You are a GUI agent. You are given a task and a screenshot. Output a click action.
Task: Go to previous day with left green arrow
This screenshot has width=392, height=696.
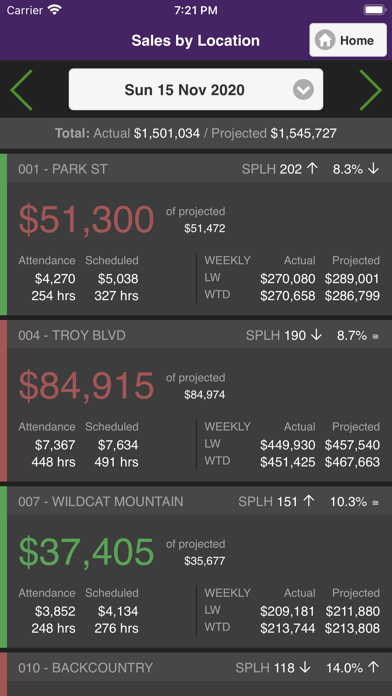(x=21, y=90)
